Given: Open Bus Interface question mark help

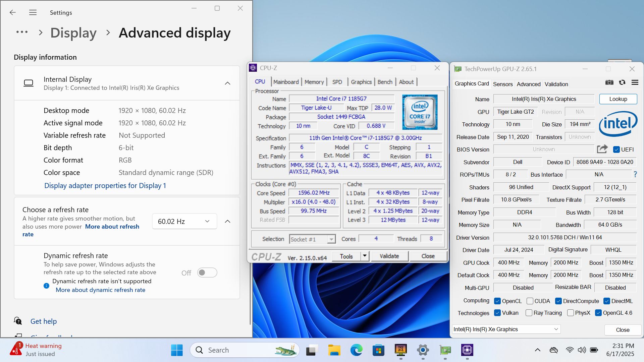Looking at the screenshot, I should (x=635, y=174).
